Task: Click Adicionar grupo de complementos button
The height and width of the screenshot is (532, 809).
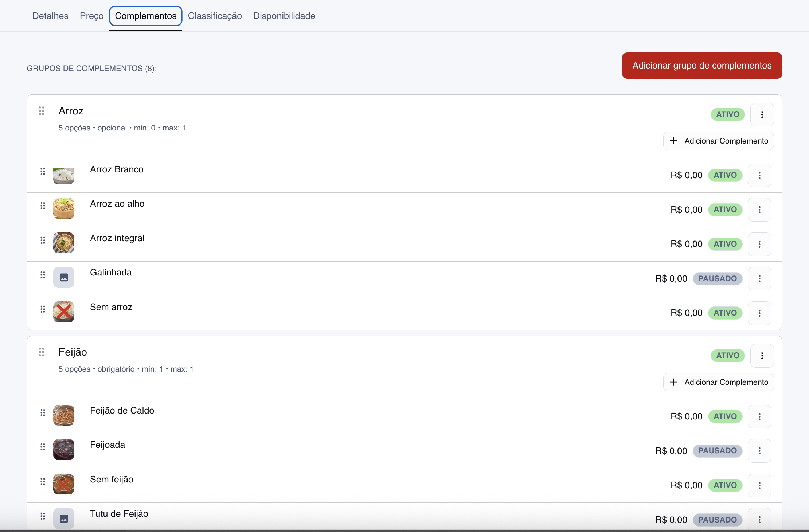Action: [x=701, y=66]
